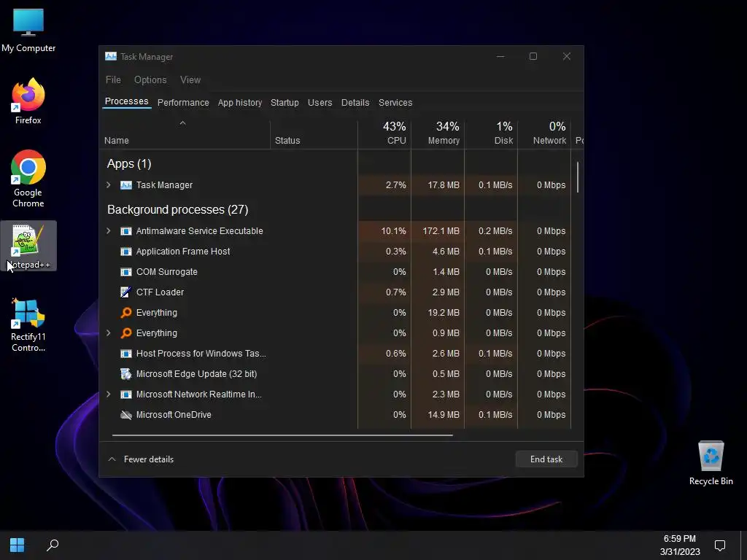747x560 pixels.
Task: Open the notification center icon
Action: point(720,545)
